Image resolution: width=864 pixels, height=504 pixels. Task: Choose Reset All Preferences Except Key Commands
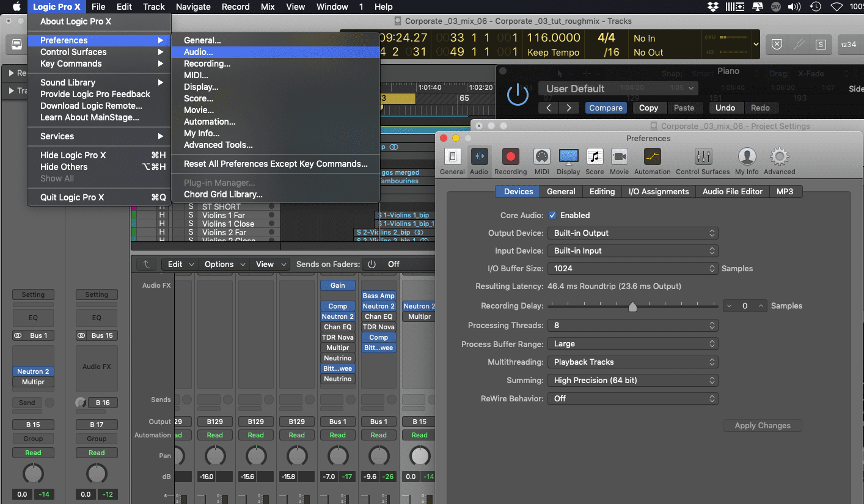click(x=276, y=164)
